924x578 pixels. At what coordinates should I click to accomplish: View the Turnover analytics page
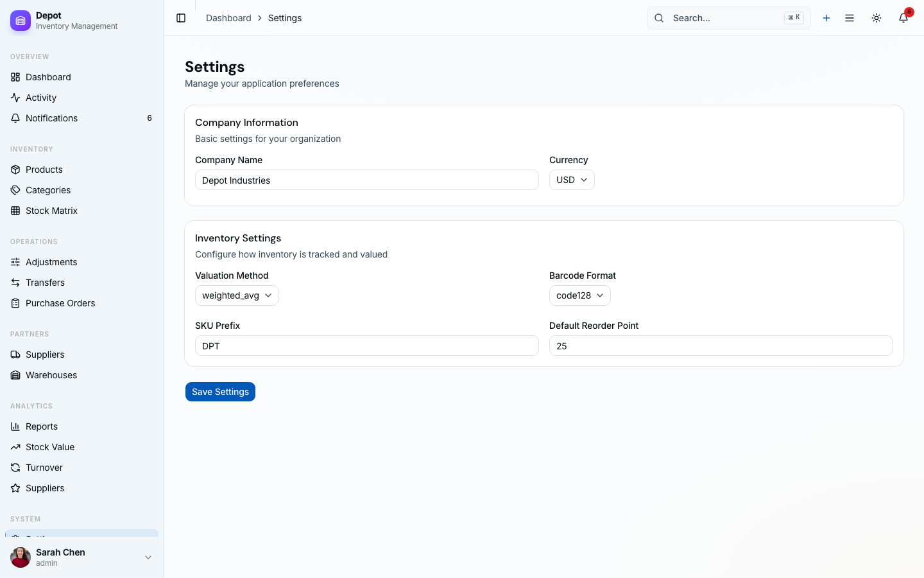[44, 468]
